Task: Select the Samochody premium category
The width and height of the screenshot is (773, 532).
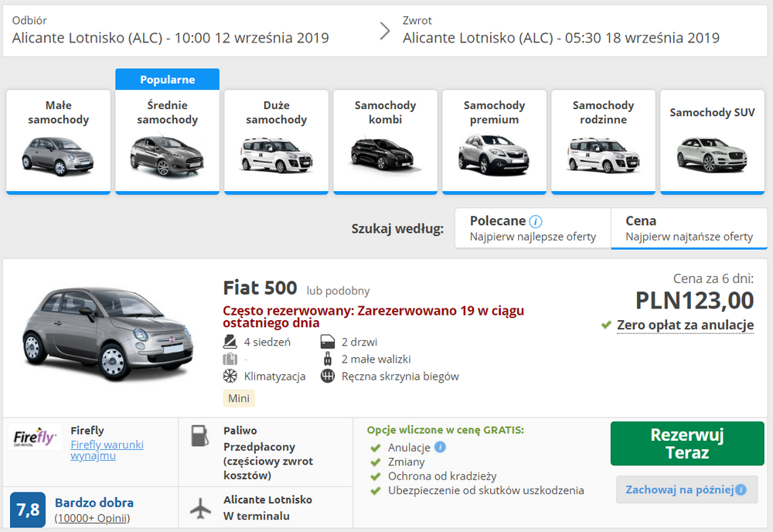Action: (x=494, y=142)
